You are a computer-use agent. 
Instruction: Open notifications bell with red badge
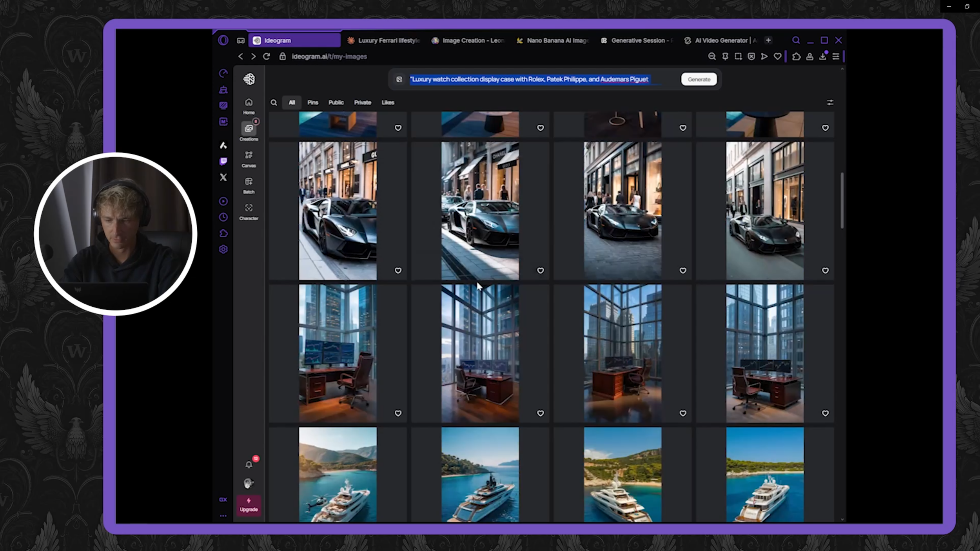pyautogui.click(x=249, y=465)
